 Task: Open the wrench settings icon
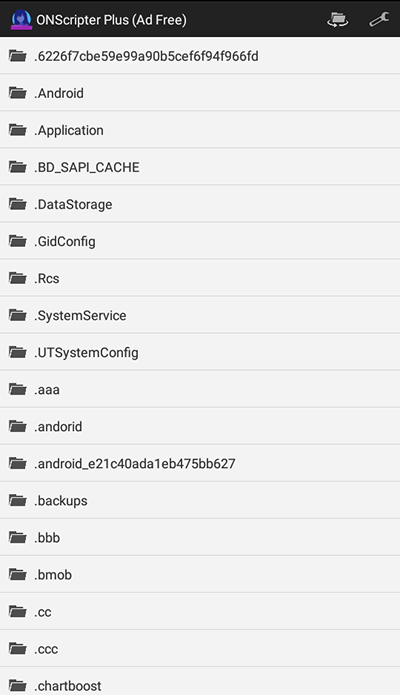379,19
